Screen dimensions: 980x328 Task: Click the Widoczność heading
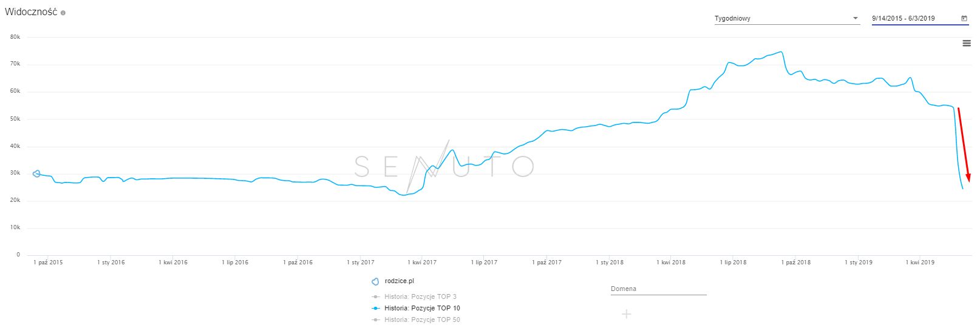click(x=31, y=12)
